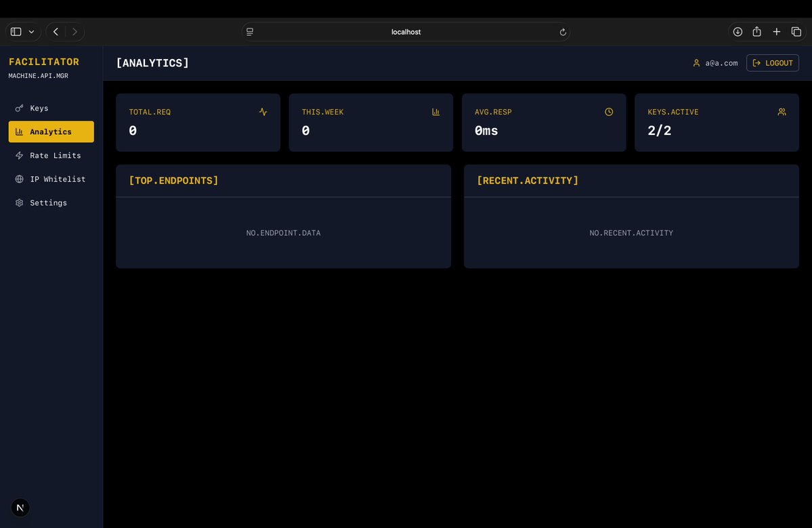Click the user profile icon beside a@a.com
This screenshot has height=528, width=812.
tap(696, 63)
